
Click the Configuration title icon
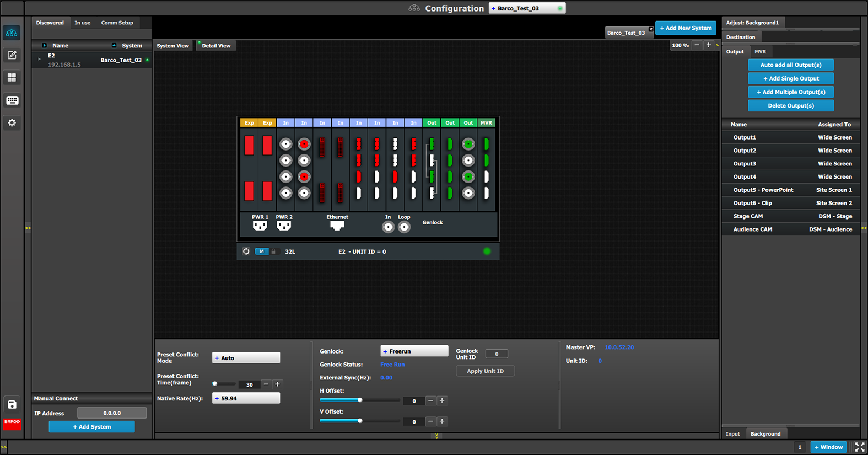pos(414,8)
